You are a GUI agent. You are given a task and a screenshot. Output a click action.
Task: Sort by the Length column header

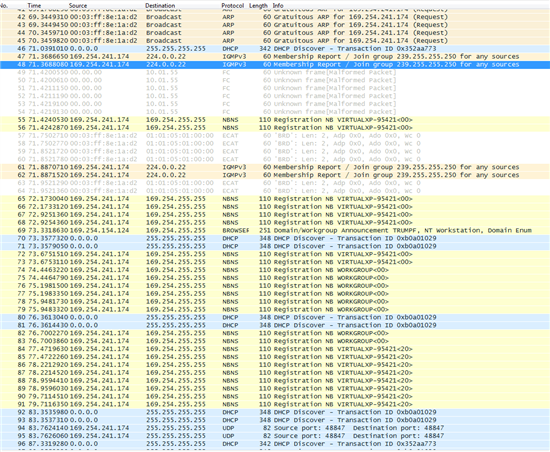click(x=258, y=5)
